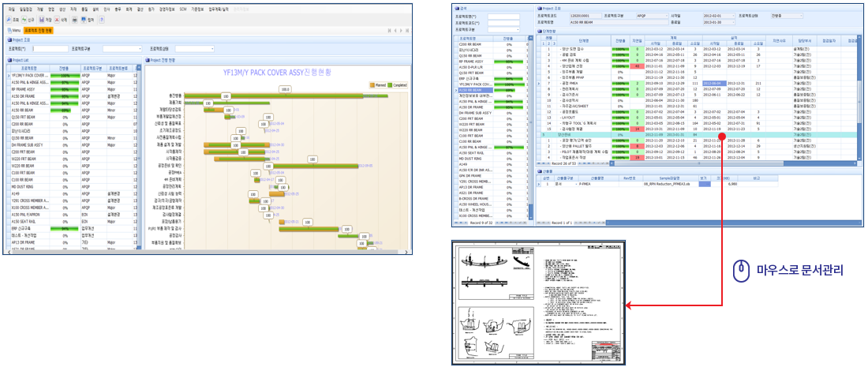This screenshot has height=367, width=868.
Task: Click the 저장 save disk toolbar icon
Action: [42, 20]
